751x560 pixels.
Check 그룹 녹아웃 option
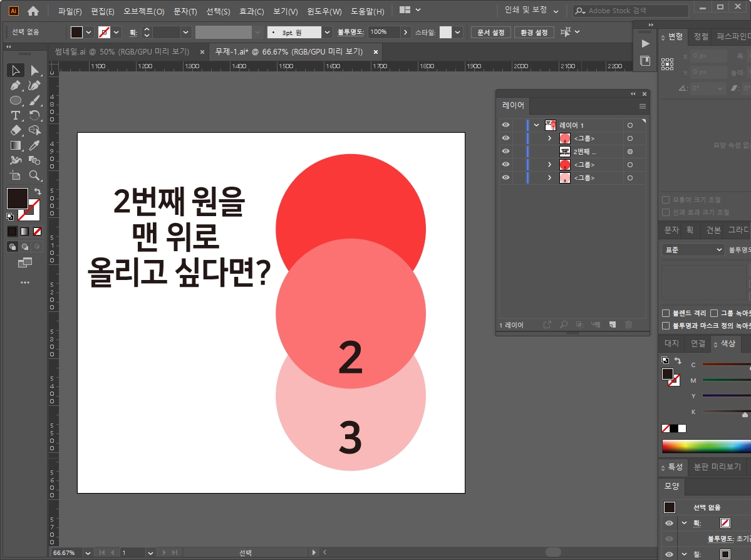coord(714,313)
